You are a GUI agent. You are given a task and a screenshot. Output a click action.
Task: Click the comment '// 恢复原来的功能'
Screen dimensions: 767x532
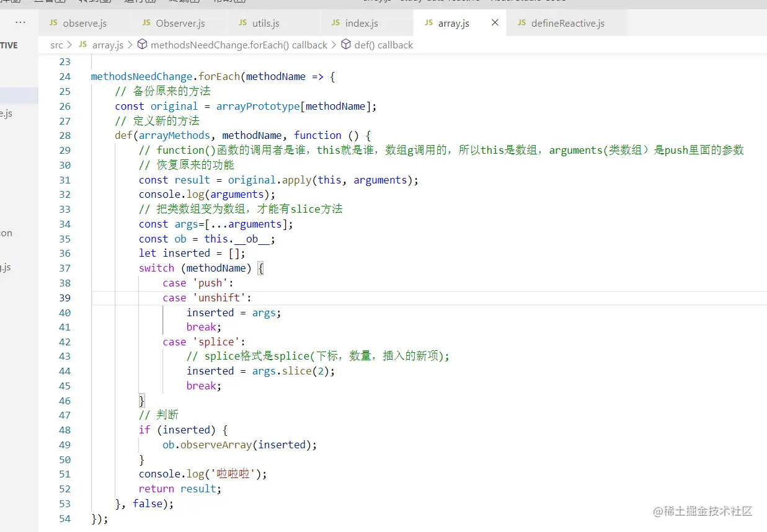tap(187, 165)
